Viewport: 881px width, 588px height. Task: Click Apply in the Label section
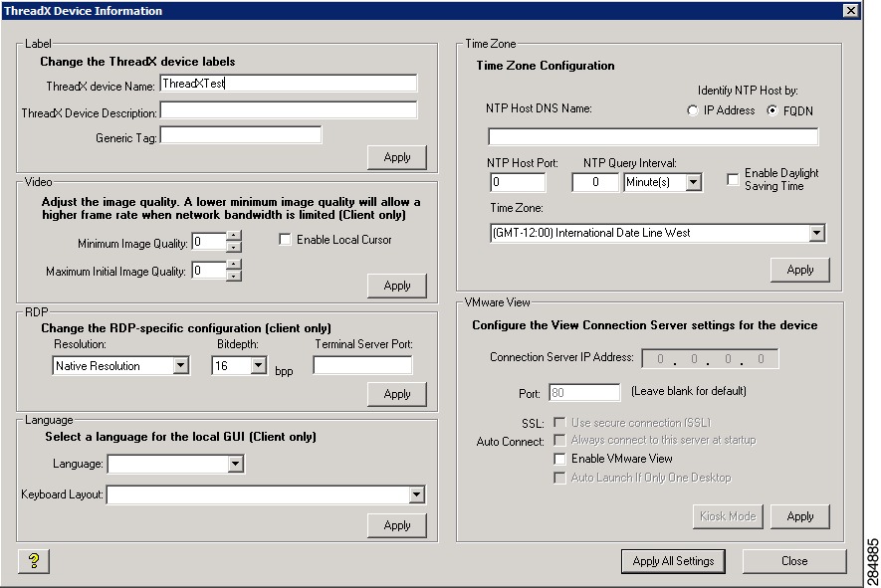click(x=396, y=157)
